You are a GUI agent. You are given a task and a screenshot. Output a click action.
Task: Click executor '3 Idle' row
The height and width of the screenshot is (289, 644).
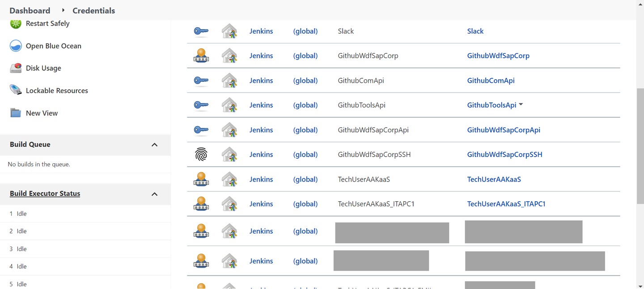[x=85, y=249]
